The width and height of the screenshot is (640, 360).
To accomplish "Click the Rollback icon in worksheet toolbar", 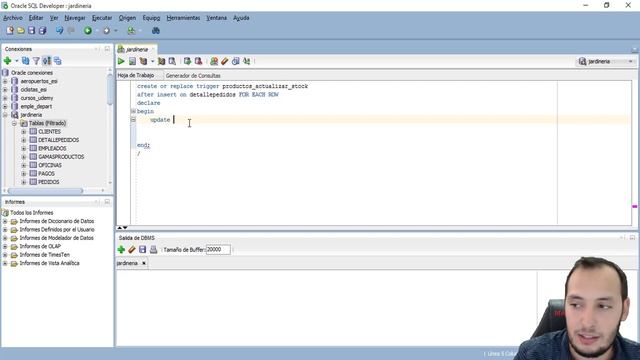I will [198, 61].
